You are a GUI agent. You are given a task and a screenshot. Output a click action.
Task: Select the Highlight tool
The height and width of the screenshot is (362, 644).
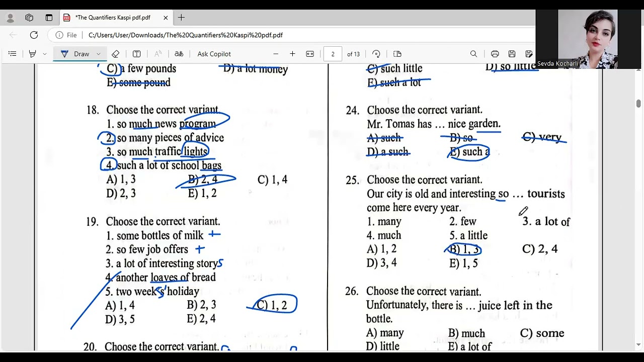click(x=33, y=54)
